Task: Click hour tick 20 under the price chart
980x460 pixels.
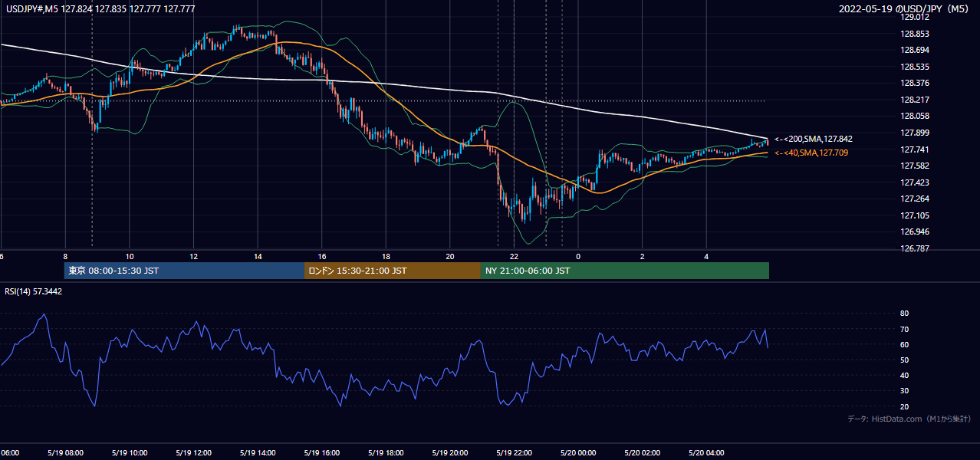Action: (x=450, y=256)
